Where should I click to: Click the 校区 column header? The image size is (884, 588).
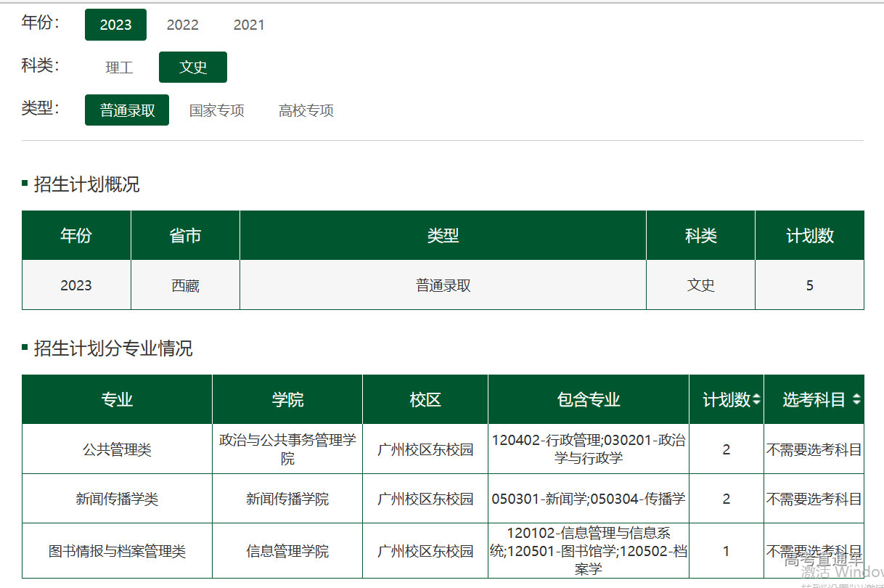point(425,399)
